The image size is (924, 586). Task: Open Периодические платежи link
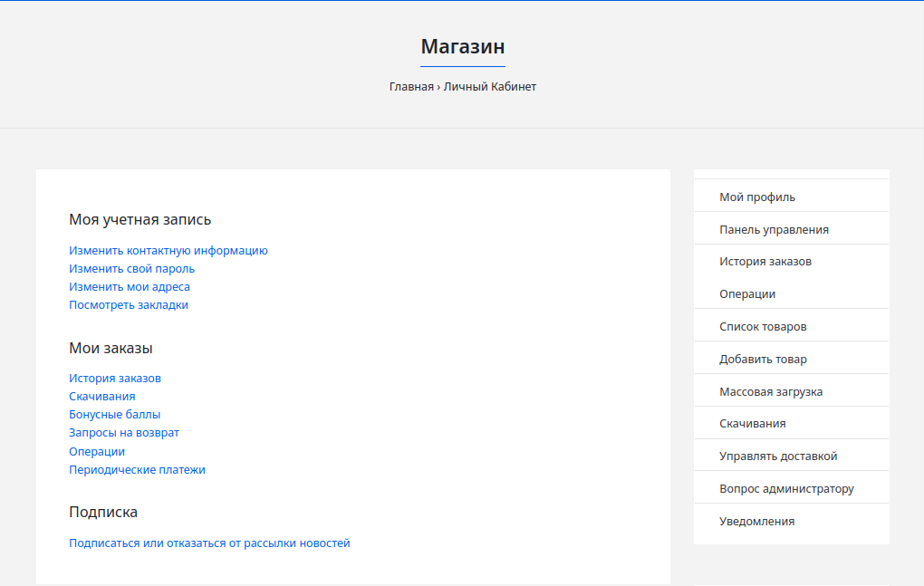[138, 470]
